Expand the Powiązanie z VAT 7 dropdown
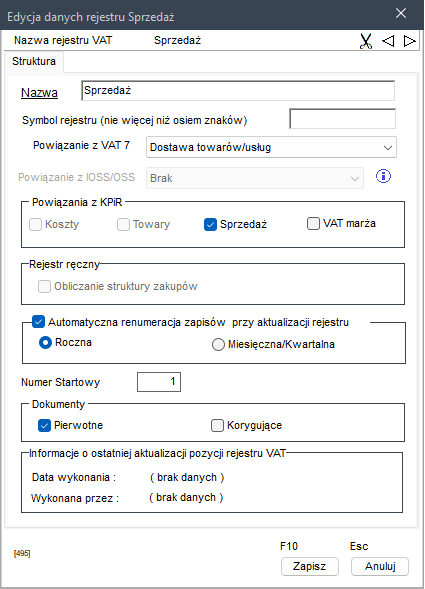This screenshot has height=589, width=425. pos(271,147)
